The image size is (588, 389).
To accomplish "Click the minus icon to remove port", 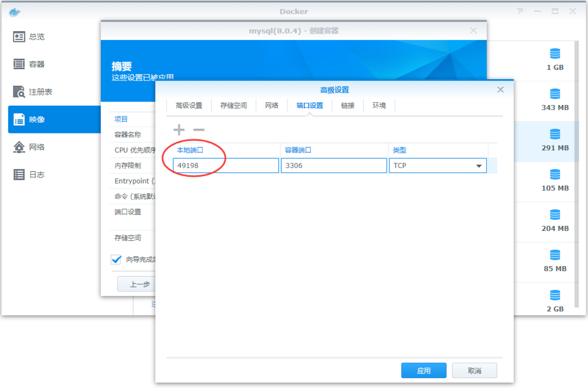I will (199, 130).
